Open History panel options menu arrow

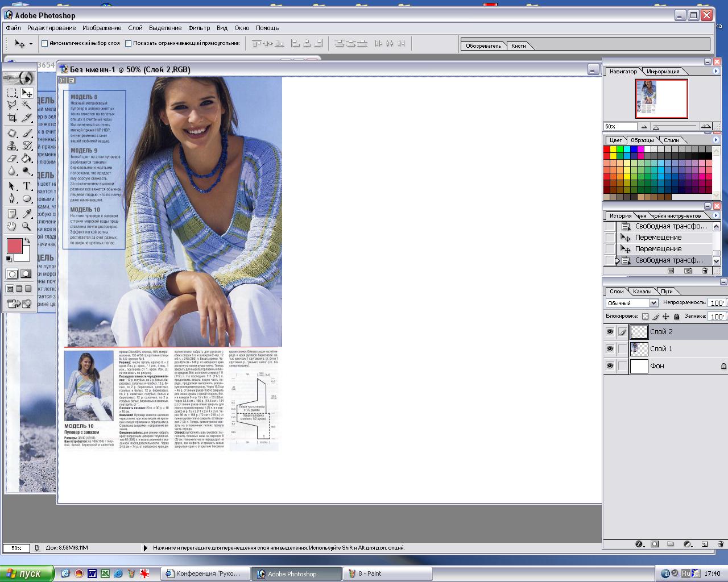pos(715,215)
